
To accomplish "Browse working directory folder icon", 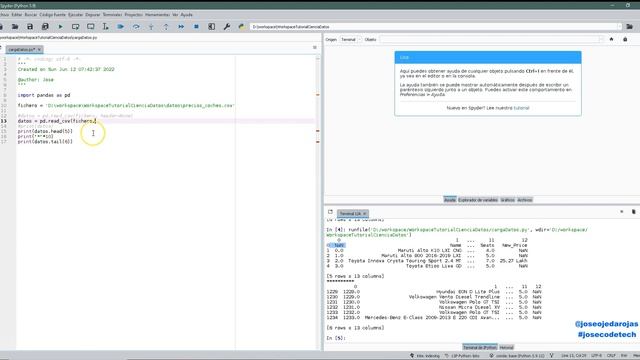I will [629, 27].
